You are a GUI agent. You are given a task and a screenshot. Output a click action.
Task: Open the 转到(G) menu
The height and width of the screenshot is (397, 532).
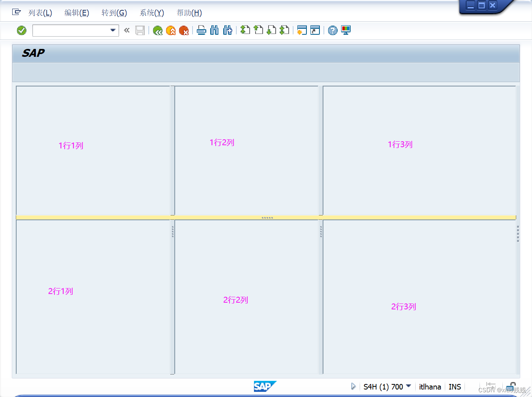click(114, 13)
